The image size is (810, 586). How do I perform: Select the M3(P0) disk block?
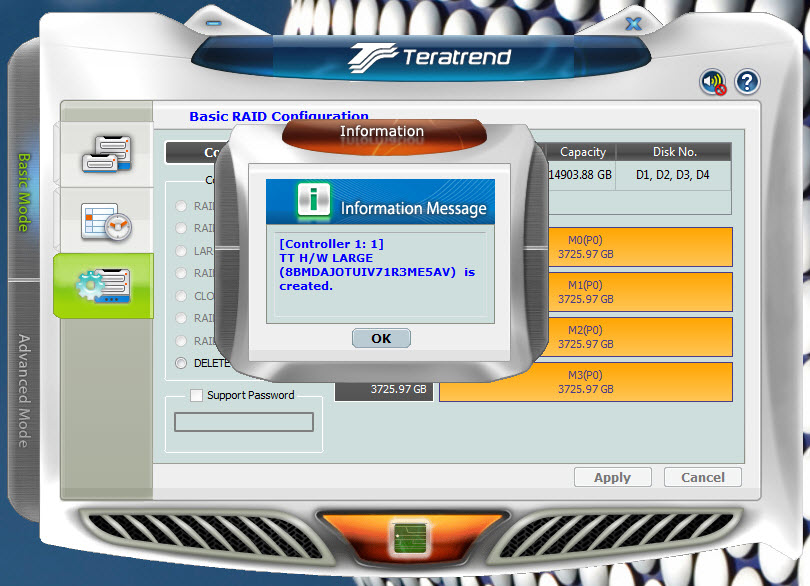[586, 382]
